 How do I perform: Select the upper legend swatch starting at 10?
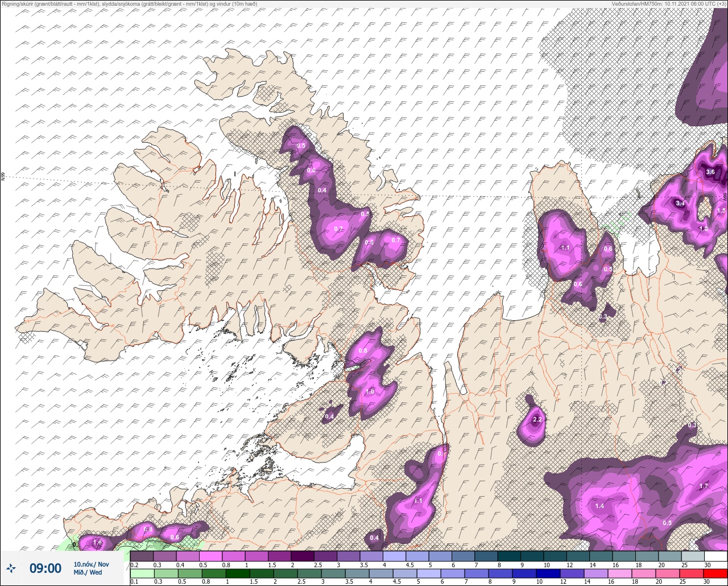[555, 556]
